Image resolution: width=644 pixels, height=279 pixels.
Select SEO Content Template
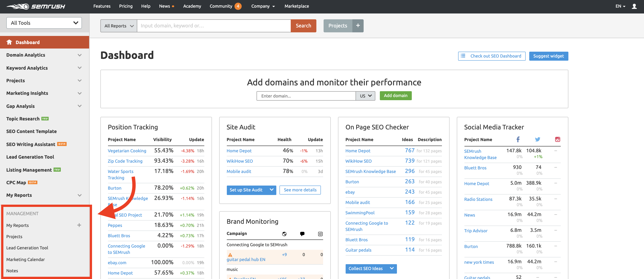point(31,131)
